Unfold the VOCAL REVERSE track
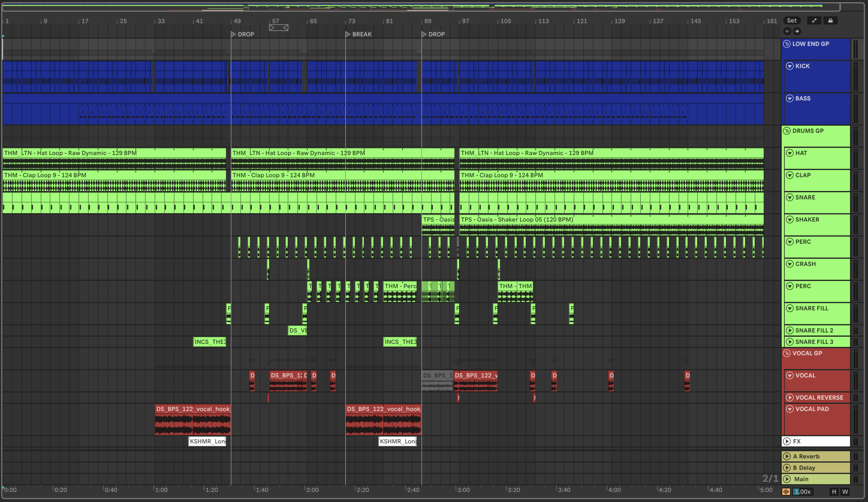 coord(790,398)
